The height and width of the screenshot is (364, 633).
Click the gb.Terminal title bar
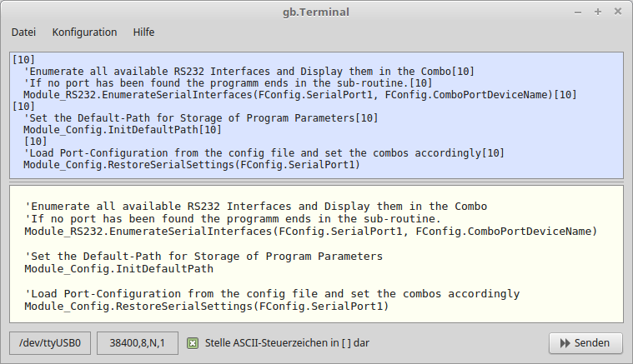point(315,12)
